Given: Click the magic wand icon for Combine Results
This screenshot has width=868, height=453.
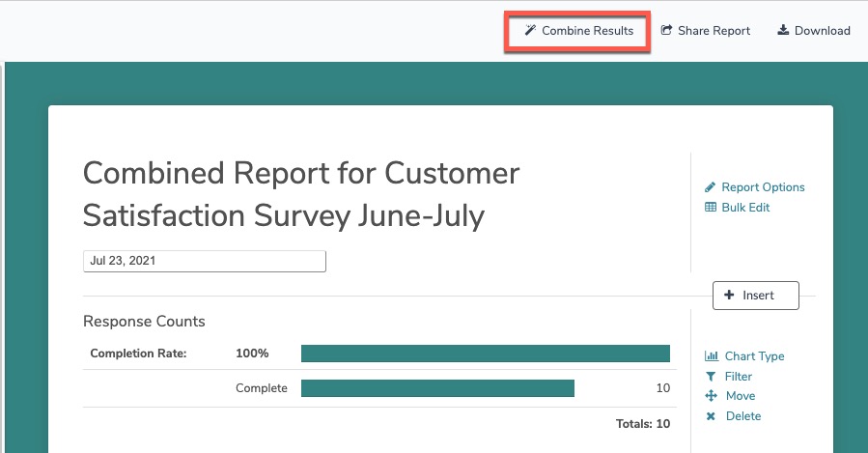Looking at the screenshot, I should pyautogui.click(x=530, y=31).
